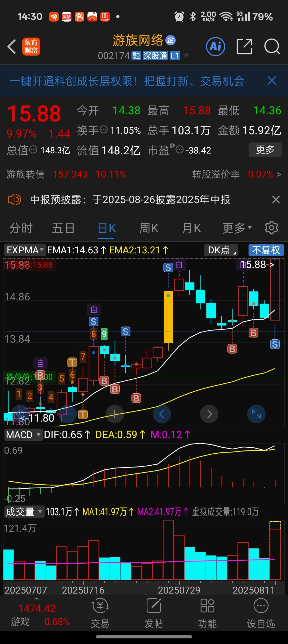Screen dimensions: 288x644
Task: Move chart right with grey arrow
Action: (x=209, y=414)
